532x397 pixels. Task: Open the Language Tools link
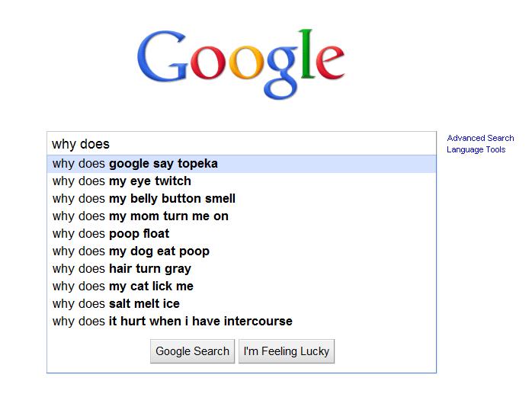pyautogui.click(x=476, y=149)
